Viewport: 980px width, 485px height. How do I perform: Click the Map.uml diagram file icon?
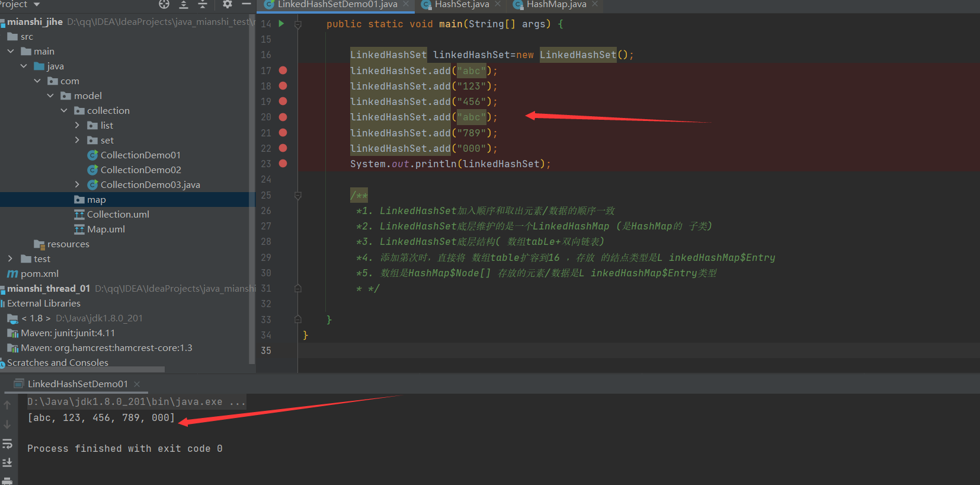tap(79, 229)
